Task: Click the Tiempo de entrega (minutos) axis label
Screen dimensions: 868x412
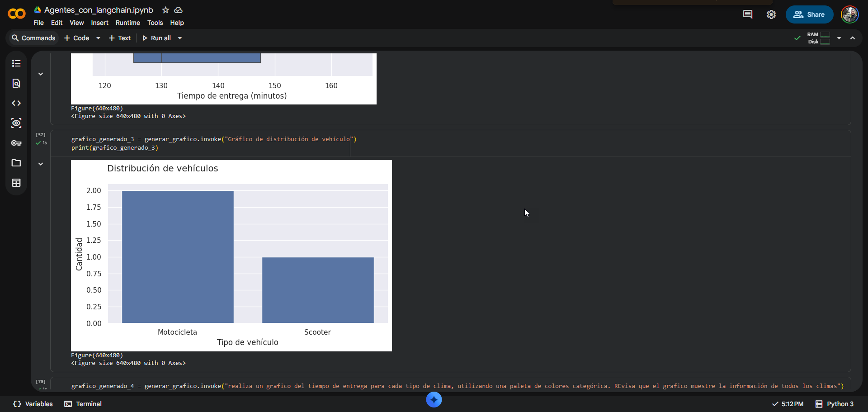Action: tap(232, 96)
